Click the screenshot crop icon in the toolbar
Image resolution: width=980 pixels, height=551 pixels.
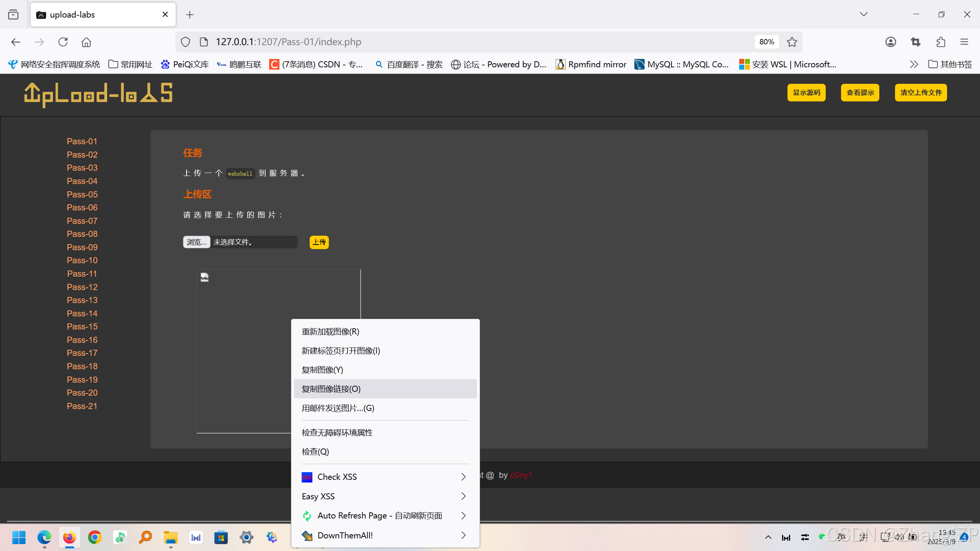coord(916,42)
